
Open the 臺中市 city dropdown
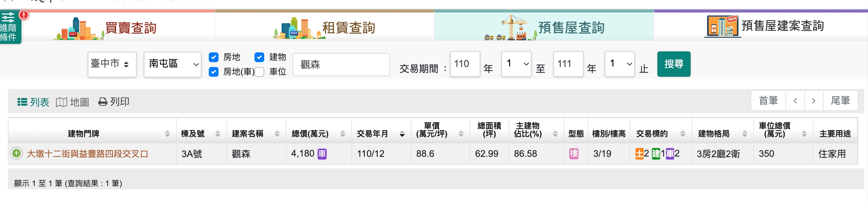point(112,64)
